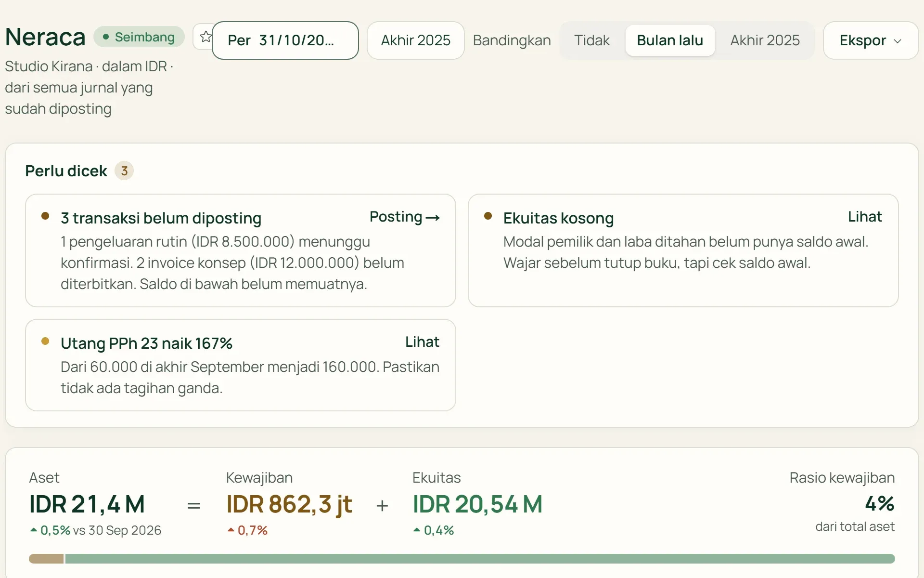Click the Seimbang status badge
The image size is (924, 578).
click(139, 37)
